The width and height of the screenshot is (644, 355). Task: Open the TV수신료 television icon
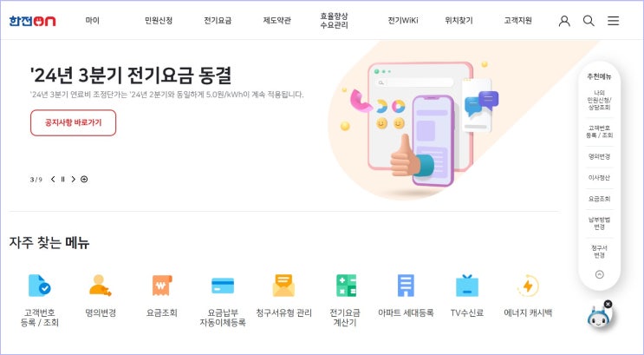[x=467, y=286]
